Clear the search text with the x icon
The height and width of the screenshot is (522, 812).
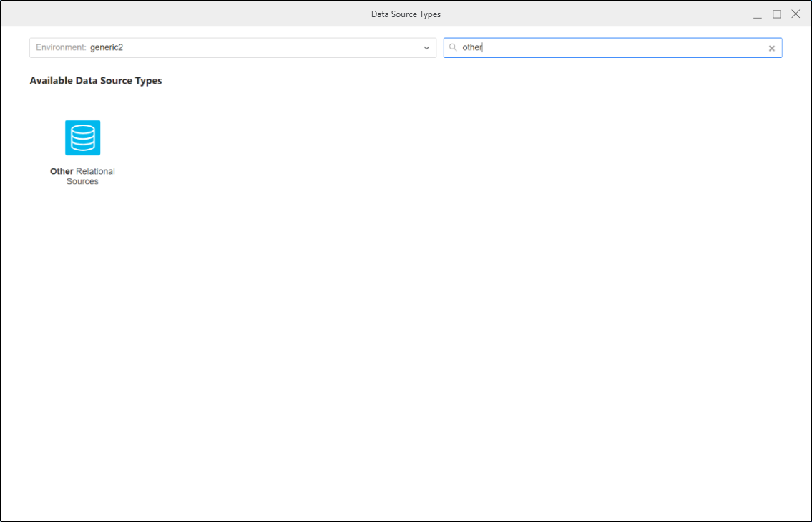tap(771, 49)
